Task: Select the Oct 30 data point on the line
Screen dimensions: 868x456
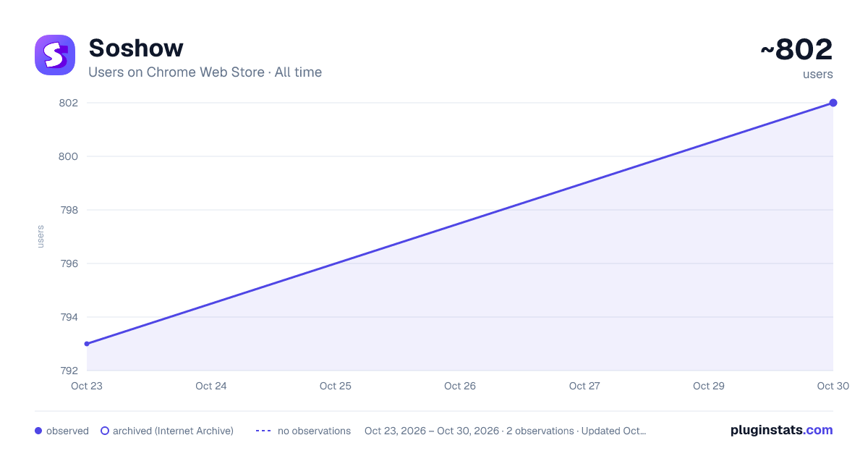Action: 833,103
